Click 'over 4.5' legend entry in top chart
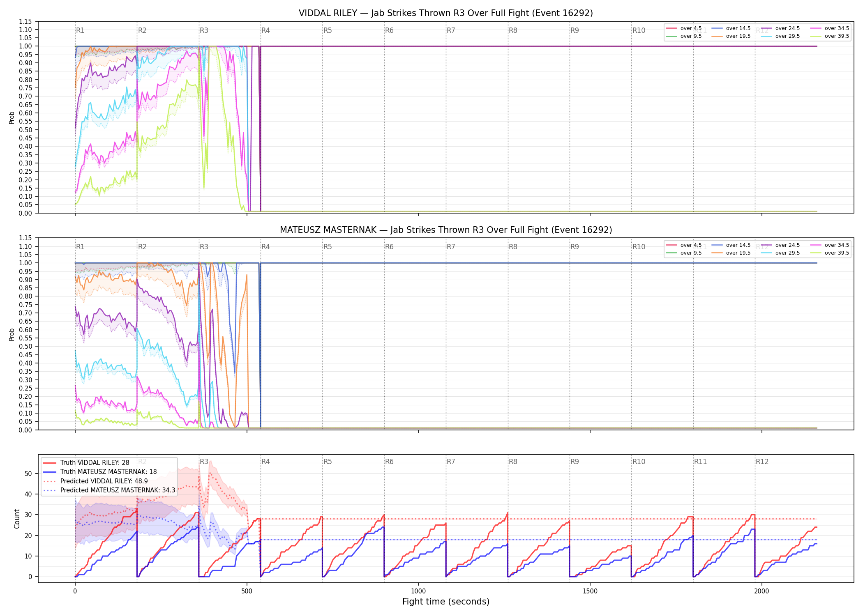 pos(684,28)
